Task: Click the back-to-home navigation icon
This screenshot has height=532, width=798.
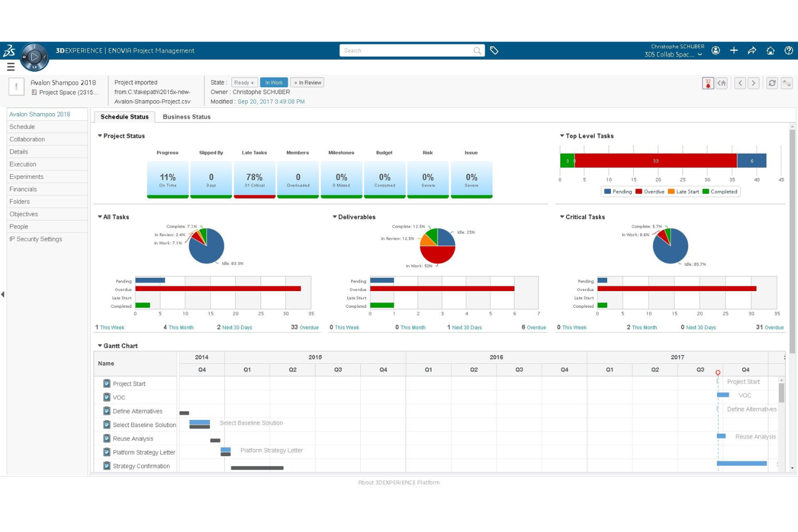Action: 722,83
